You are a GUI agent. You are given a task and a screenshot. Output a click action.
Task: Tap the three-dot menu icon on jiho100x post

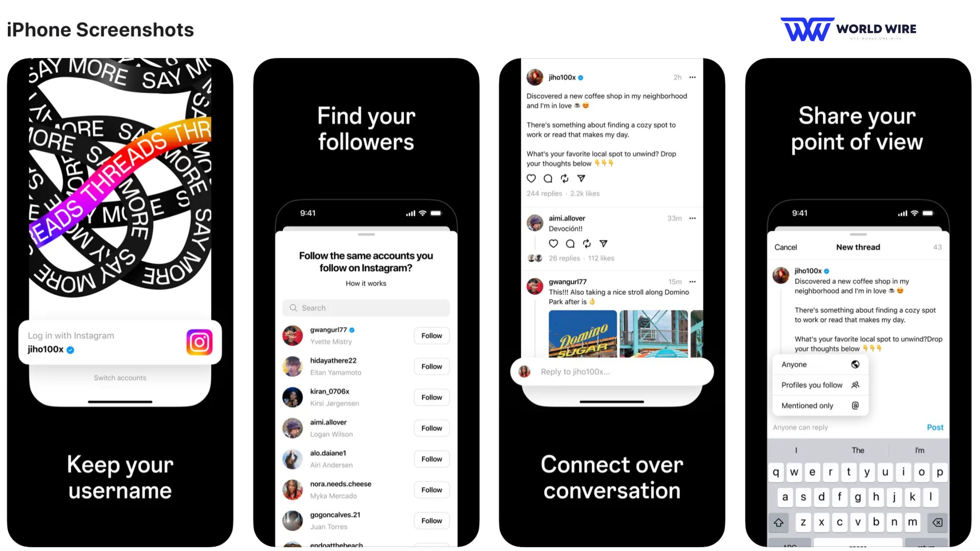pos(695,76)
